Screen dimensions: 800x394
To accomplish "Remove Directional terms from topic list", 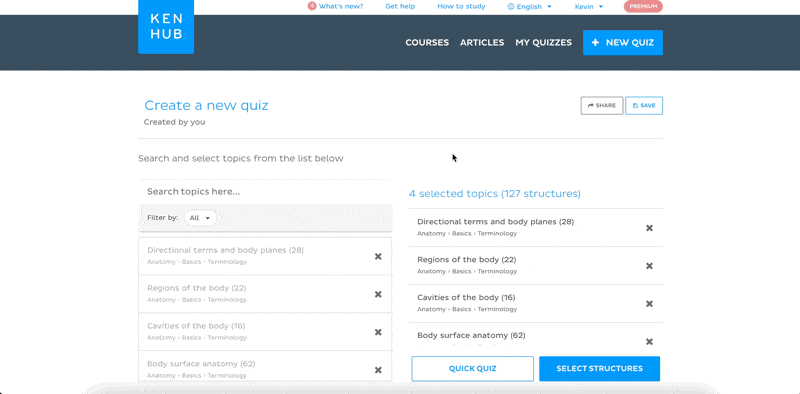I will coord(378,256).
